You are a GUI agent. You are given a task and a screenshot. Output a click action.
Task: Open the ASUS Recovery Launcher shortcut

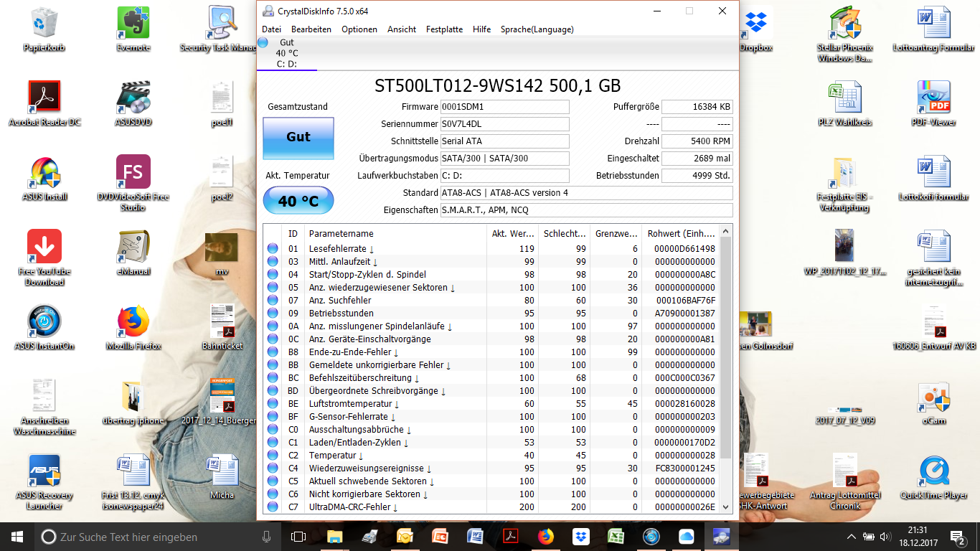point(44,481)
